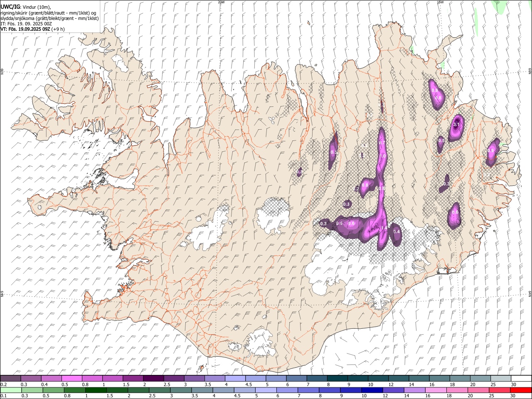Image resolution: width=532 pixels, height=399 pixels.
Task: Click the bright pink 0.5–0.8 snow scale swatch
Action: pyautogui.click(x=72, y=379)
